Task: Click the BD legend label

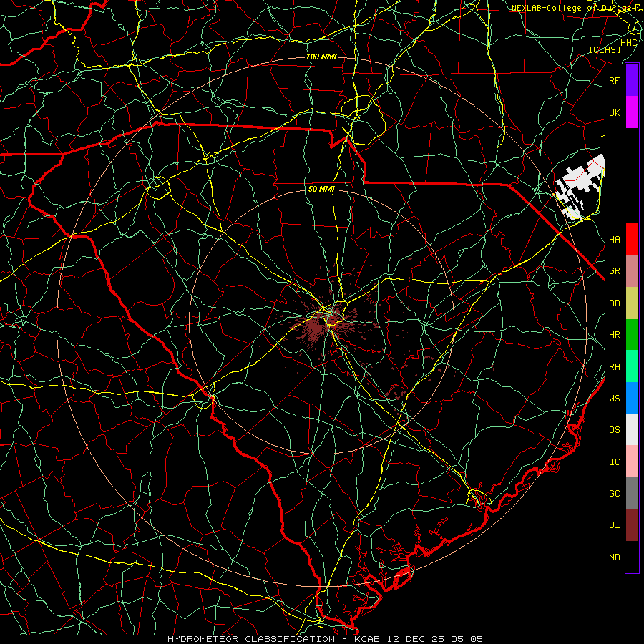Action: point(614,303)
